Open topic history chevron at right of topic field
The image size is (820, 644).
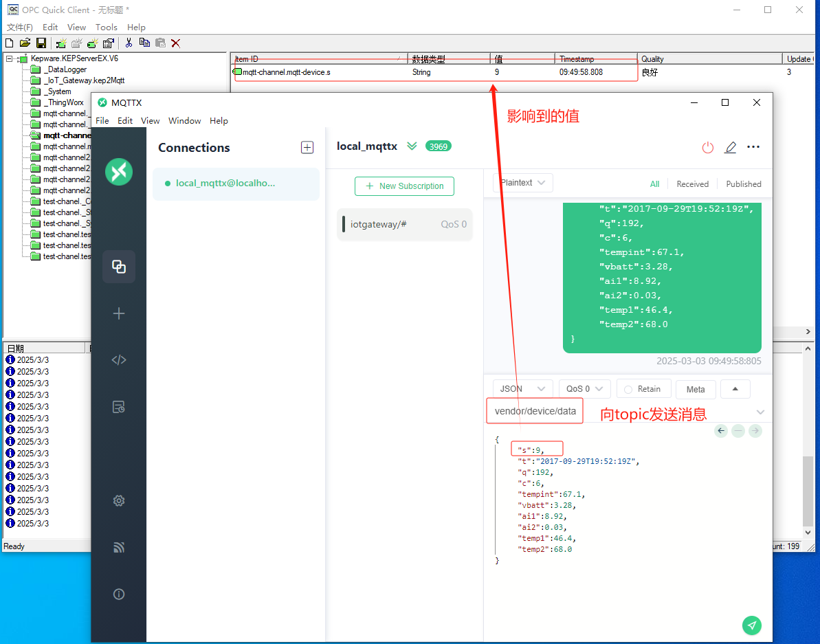(760, 412)
